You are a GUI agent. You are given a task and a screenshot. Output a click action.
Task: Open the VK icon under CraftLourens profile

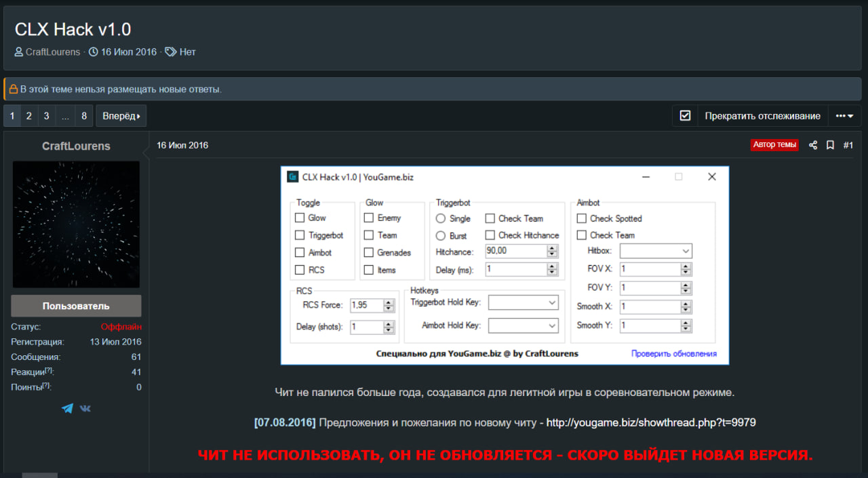point(85,408)
